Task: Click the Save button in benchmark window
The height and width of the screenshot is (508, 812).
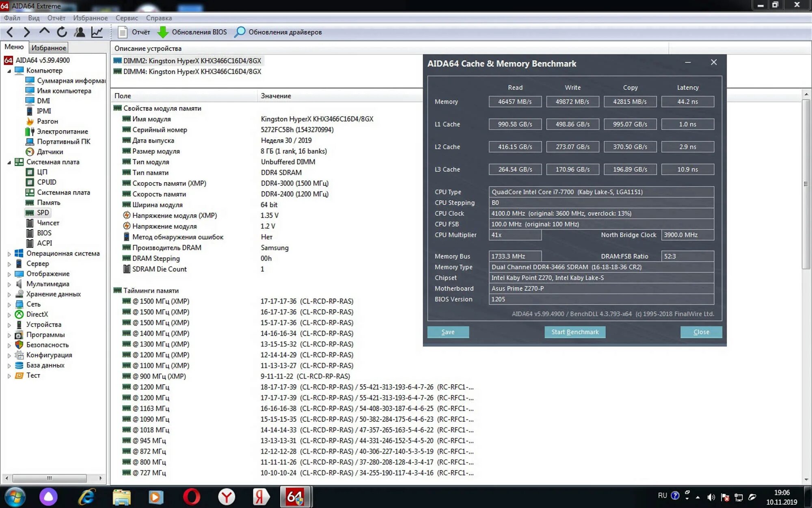Action: [448, 332]
